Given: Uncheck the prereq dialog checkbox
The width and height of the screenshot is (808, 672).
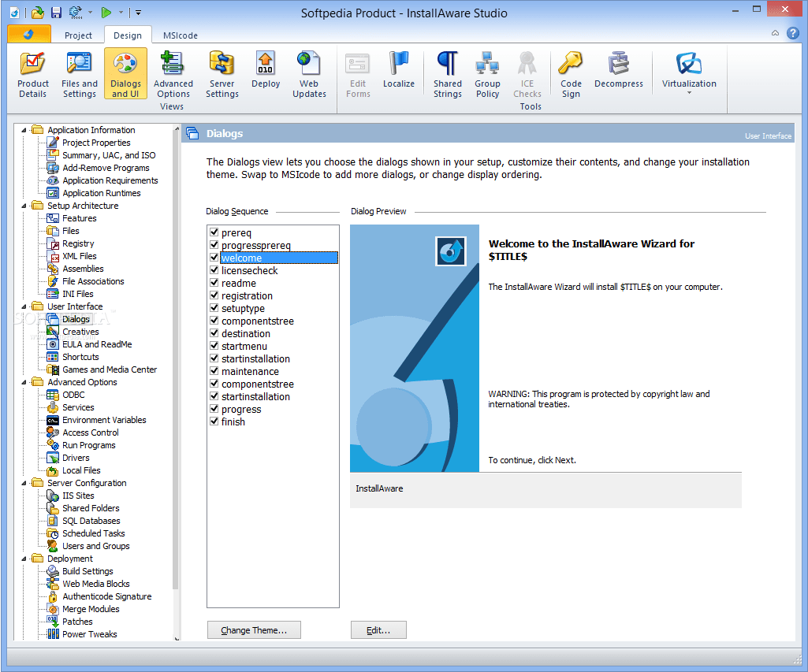Looking at the screenshot, I should [214, 232].
